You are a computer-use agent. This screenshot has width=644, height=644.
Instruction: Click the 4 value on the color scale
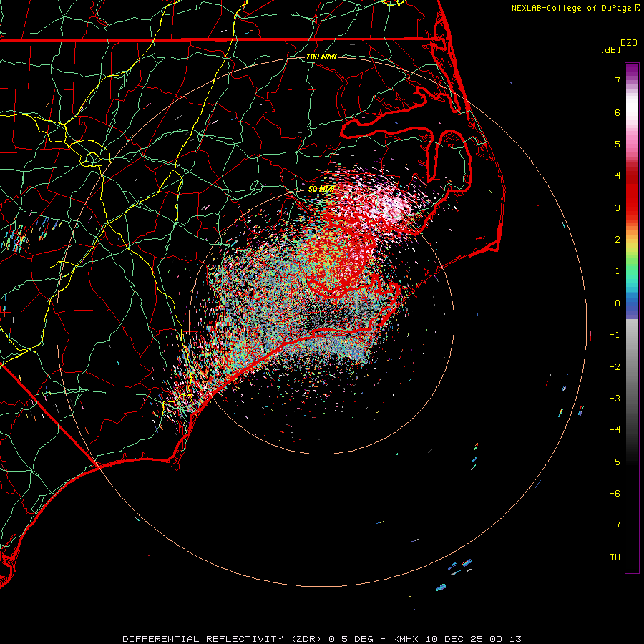click(618, 176)
